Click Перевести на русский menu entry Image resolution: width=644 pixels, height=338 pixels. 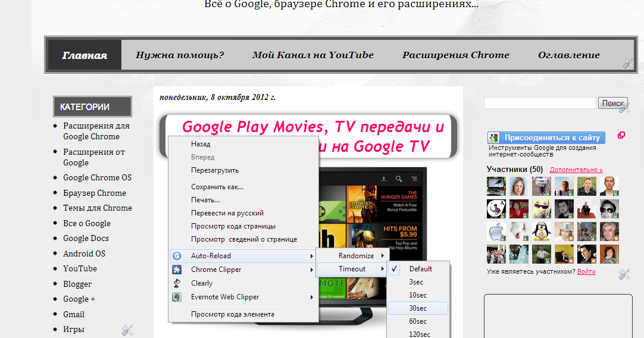click(243, 213)
